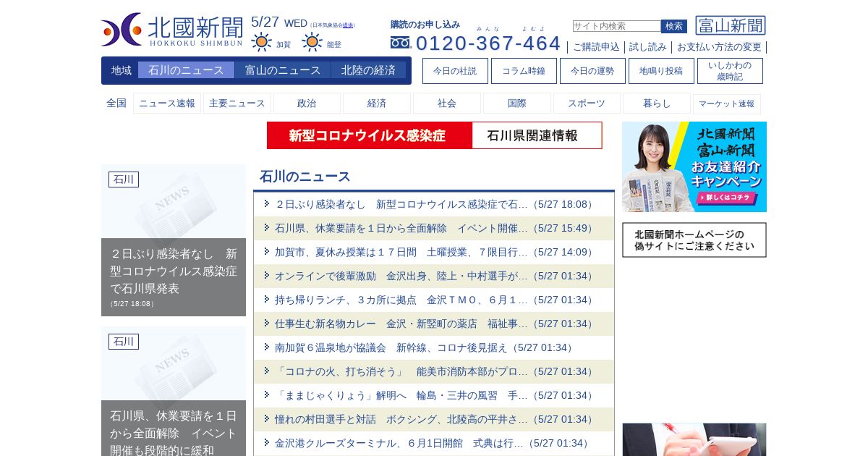Open コラム時鐘 button
868x456 pixels.
524,71
